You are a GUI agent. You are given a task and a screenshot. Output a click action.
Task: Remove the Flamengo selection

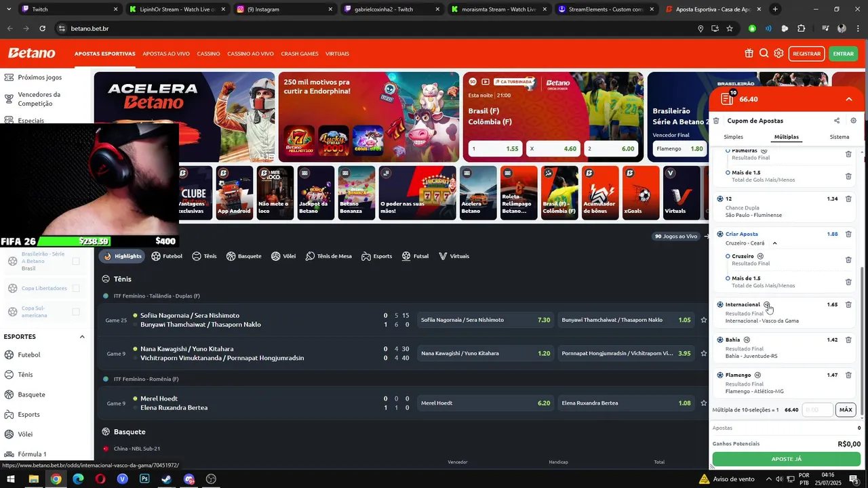pos(848,375)
